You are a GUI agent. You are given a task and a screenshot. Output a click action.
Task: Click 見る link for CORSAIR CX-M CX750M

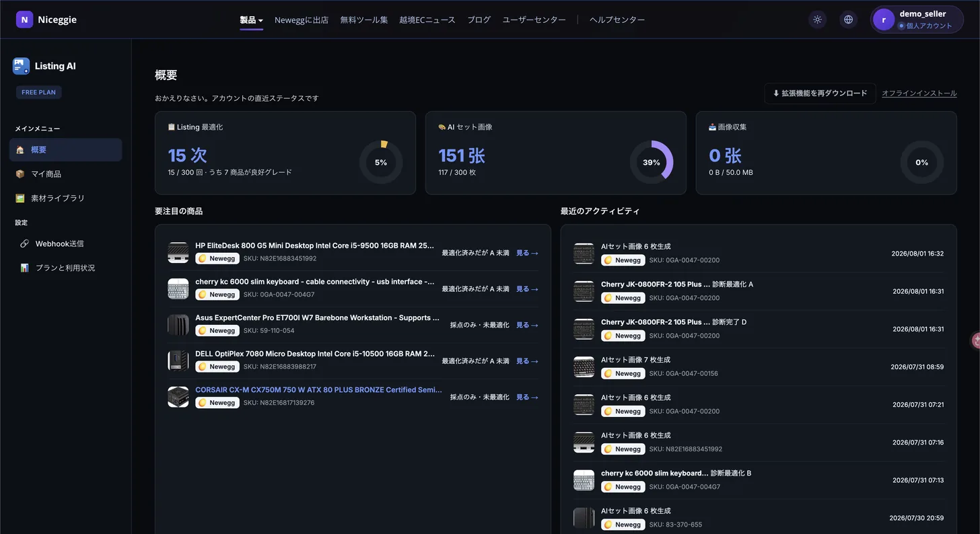click(x=527, y=397)
